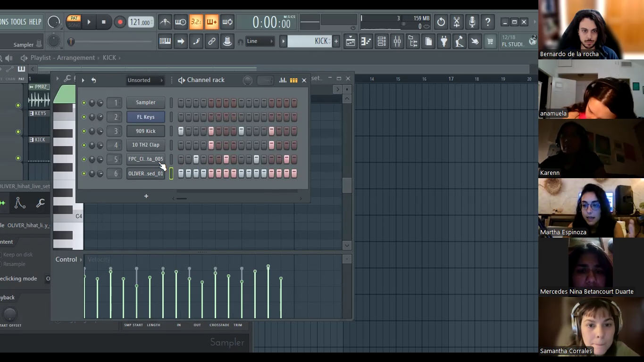644x362 pixels.
Task: Click the graph editor icon in Channel rack
Action: tap(283, 80)
